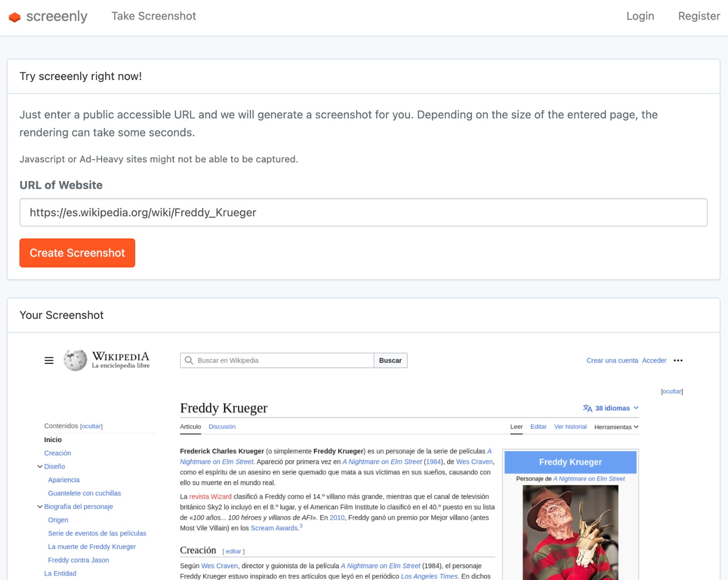Expand the 38 idiomas language dropdown

[x=611, y=408]
